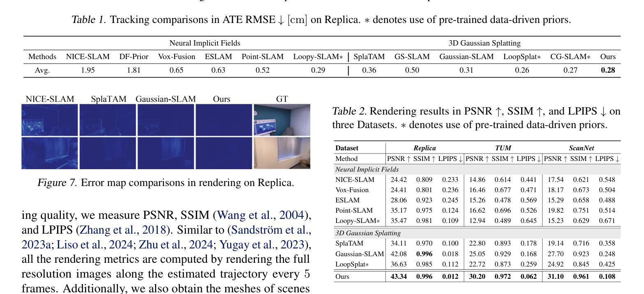
Task: Click the 'Table 1.' caption label
Action: [x=89, y=20]
